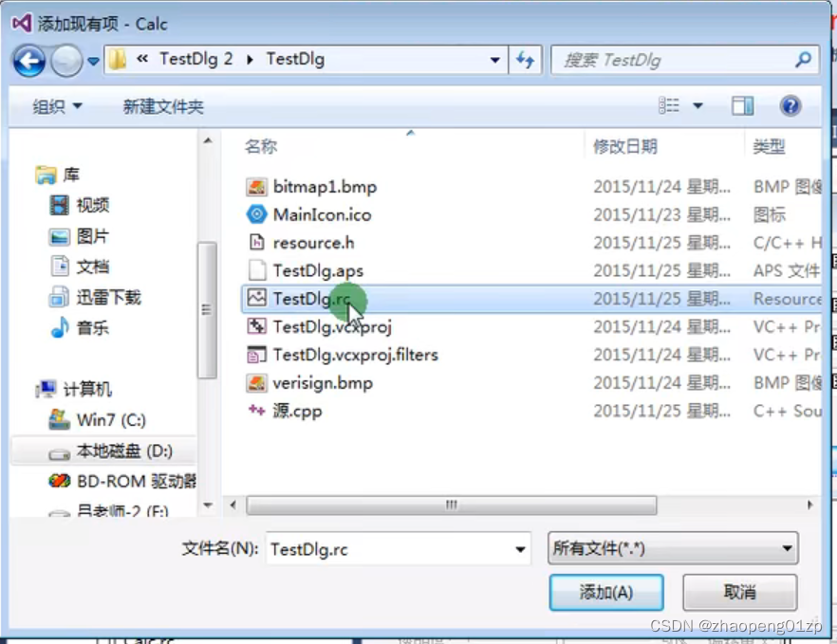Open the 组织 menu
Image resolution: width=837 pixels, height=644 pixels.
[x=57, y=106]
